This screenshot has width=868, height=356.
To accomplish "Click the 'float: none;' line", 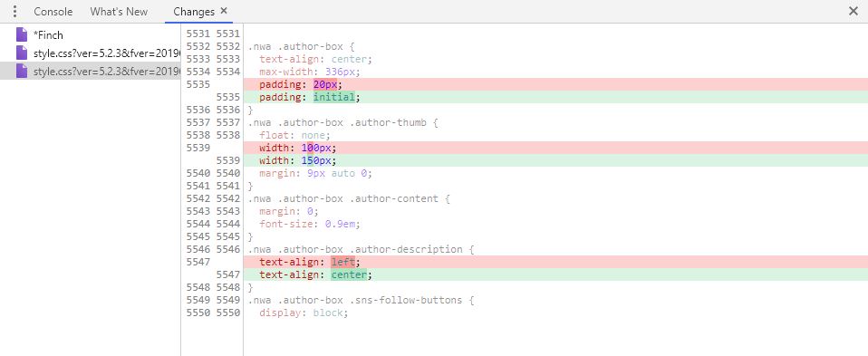I will tap(294, 136).
